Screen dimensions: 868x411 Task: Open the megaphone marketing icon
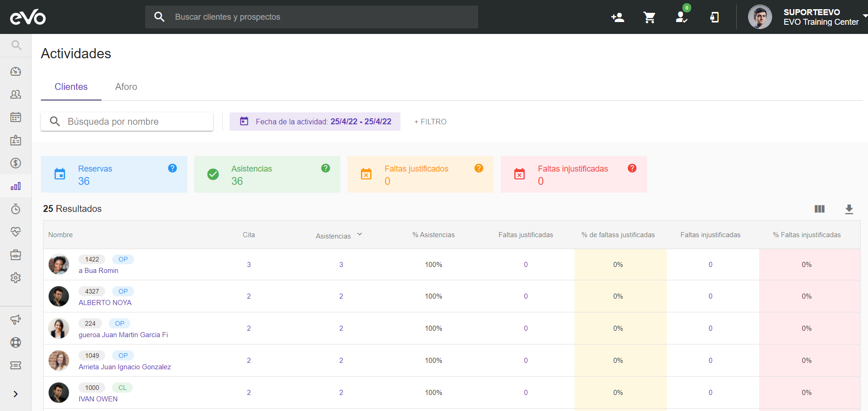(x=16, y=320)
